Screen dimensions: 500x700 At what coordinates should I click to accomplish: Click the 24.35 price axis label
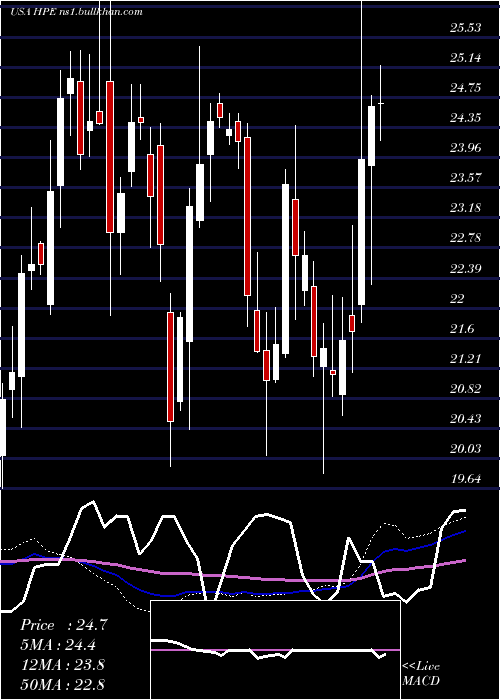pyautogui.click(x=466, y=118)
